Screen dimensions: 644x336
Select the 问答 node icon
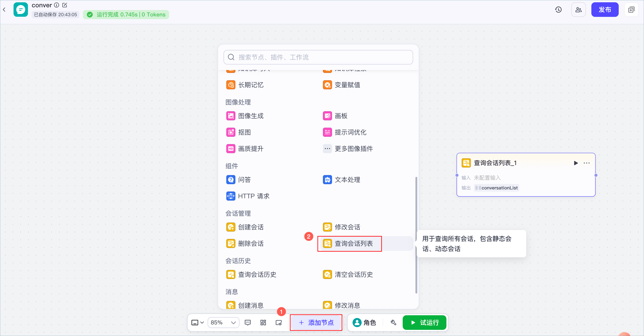[230, 179]
